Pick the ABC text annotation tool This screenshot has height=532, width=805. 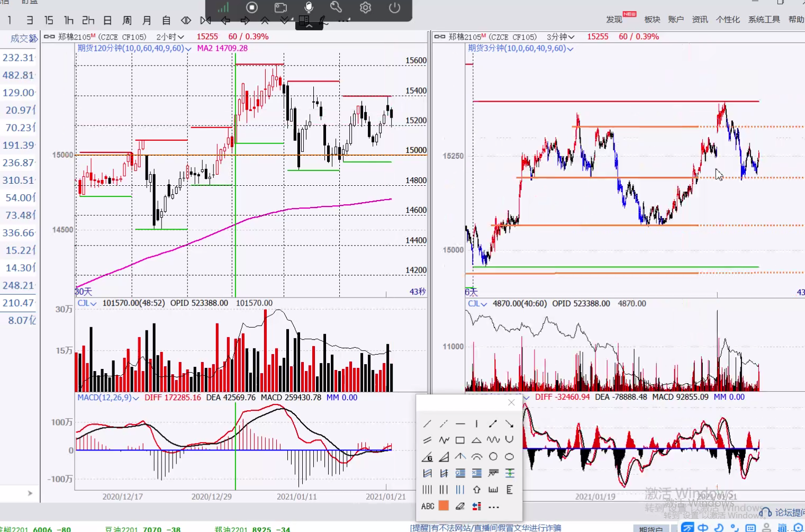click(x=428, y=507)
